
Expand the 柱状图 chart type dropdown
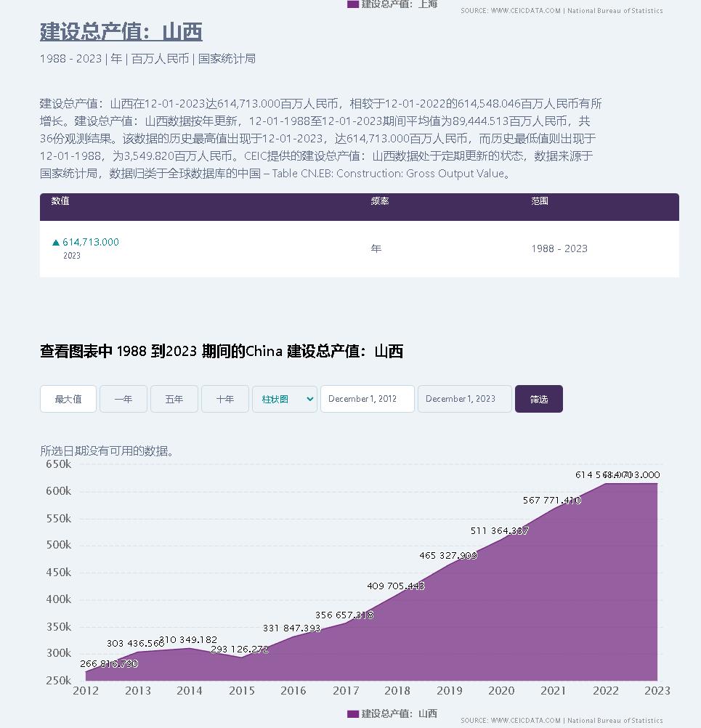[x=285, y=399]
